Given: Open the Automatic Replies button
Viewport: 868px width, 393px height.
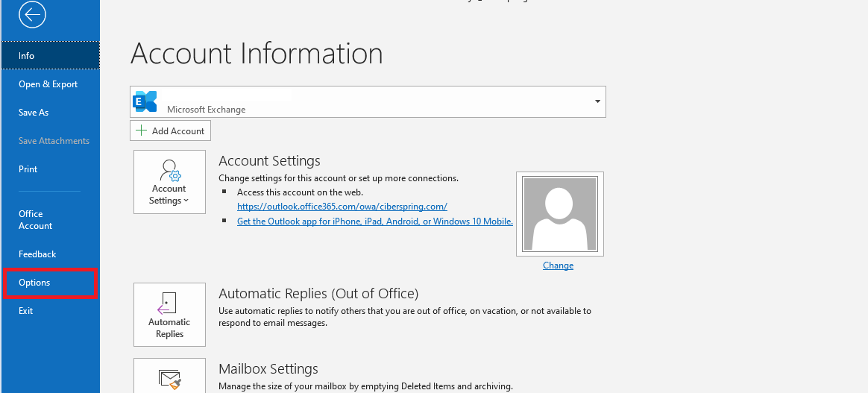Looking at the screenshot, I should (169, 315).
